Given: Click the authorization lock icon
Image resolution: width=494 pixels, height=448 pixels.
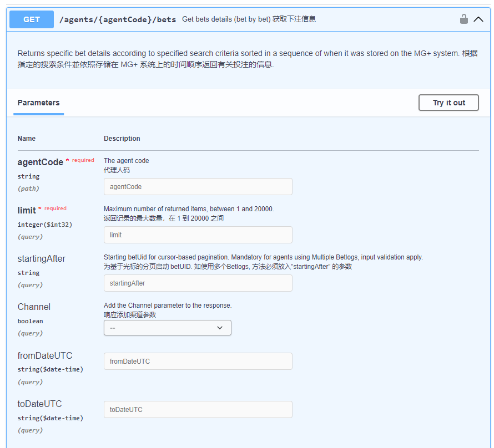Looking at the screenshot, I should coord(463,19).
